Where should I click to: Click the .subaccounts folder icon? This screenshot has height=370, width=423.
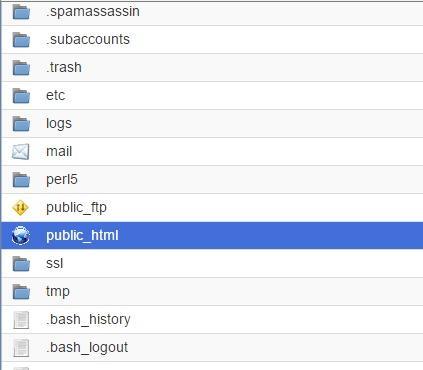(x=21, y=39)
